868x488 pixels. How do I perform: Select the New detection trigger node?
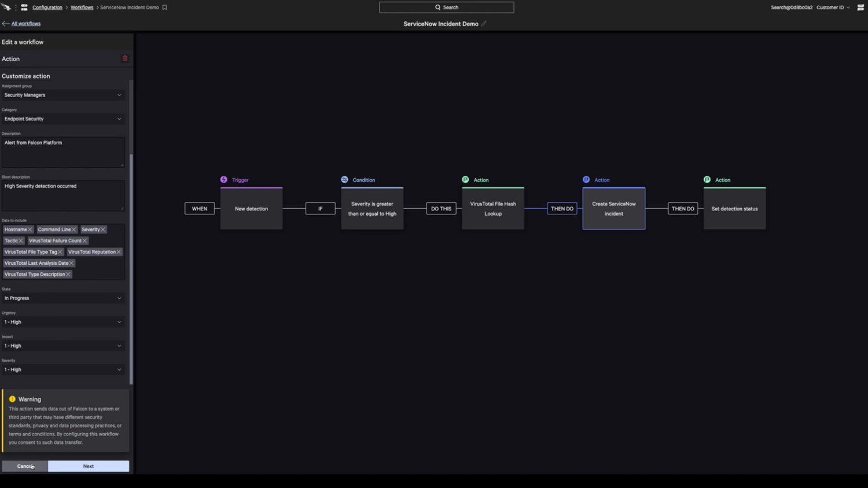click(252, 209)
